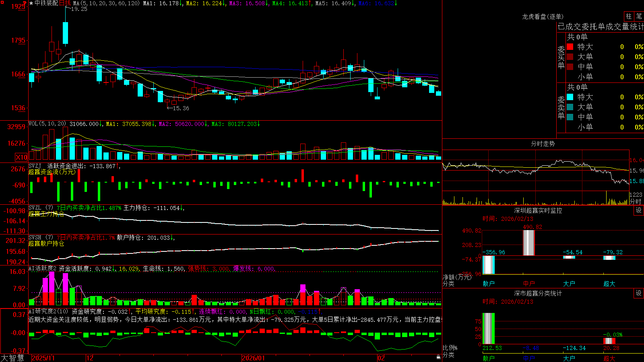Select the 深市超赢分类统计 panel title
The width and height of the screenshot is (644, 362).
(x=538, y=293)
